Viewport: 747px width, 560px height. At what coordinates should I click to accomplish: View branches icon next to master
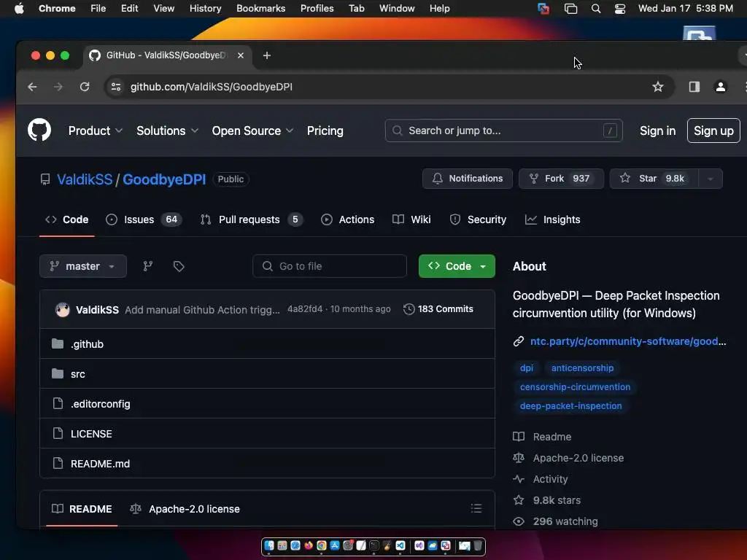[x=148, y=266]
